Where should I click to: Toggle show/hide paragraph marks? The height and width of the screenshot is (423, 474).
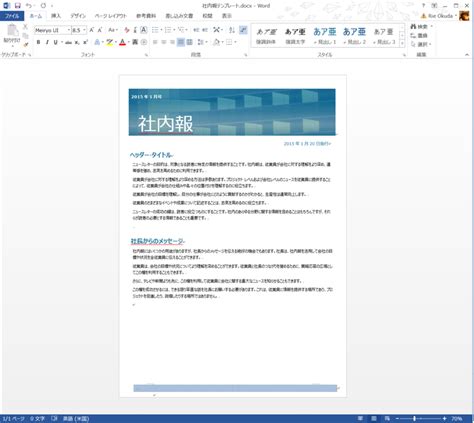(x=243, y=30)
